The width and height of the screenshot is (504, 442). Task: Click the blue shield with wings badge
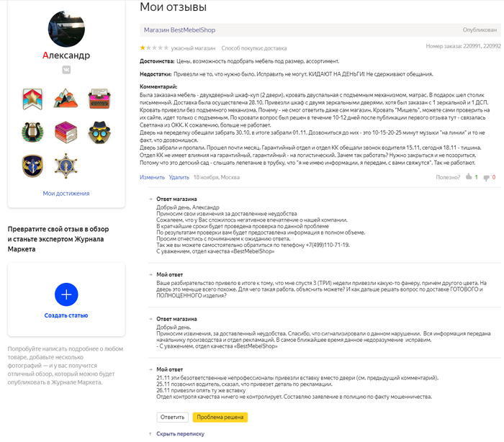tap(33, 166)
